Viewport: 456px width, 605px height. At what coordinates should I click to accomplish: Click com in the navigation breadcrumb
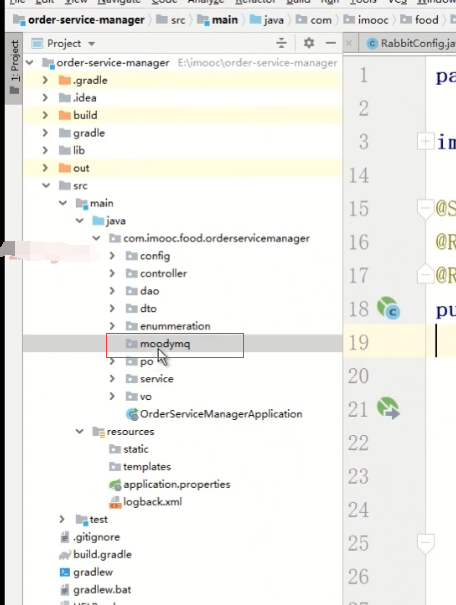tap(321, 20)
